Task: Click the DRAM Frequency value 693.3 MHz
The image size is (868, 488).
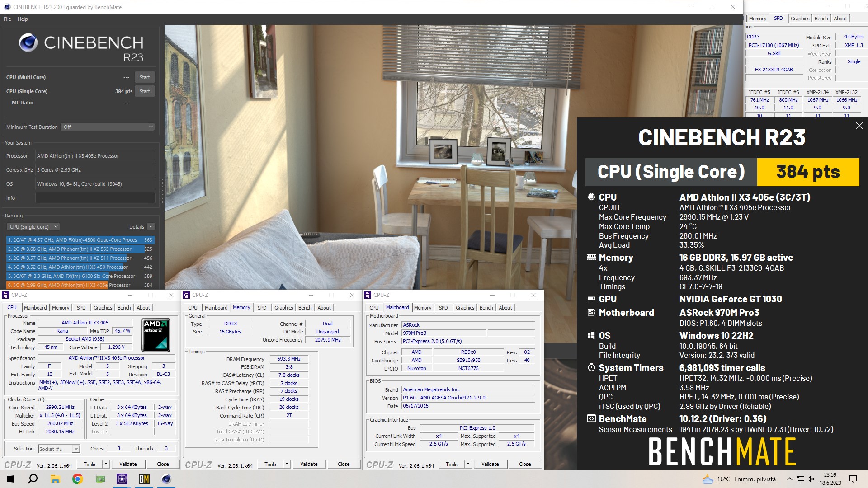Action: tap(289, 359)
